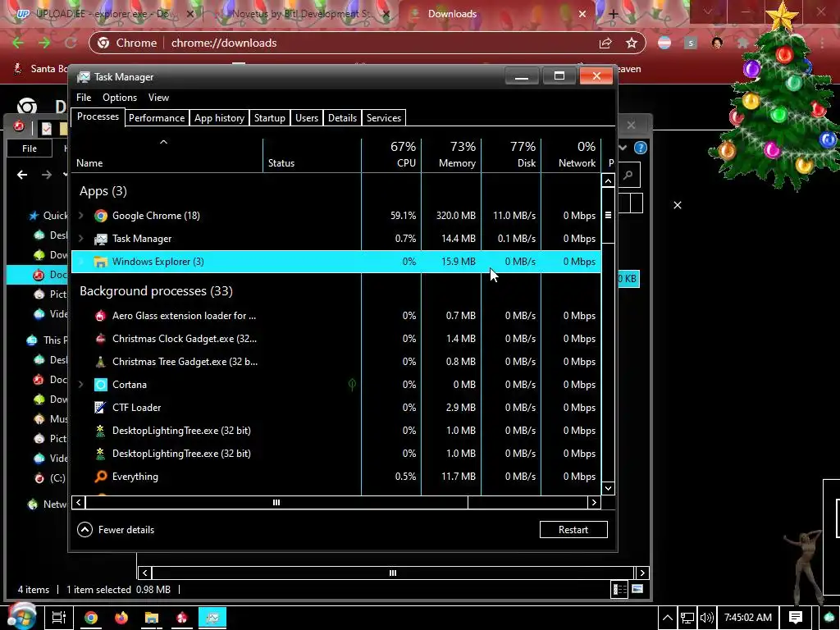Expand the Explorer ribbon chevron
The image size is (840, 630).
(623, 148)
